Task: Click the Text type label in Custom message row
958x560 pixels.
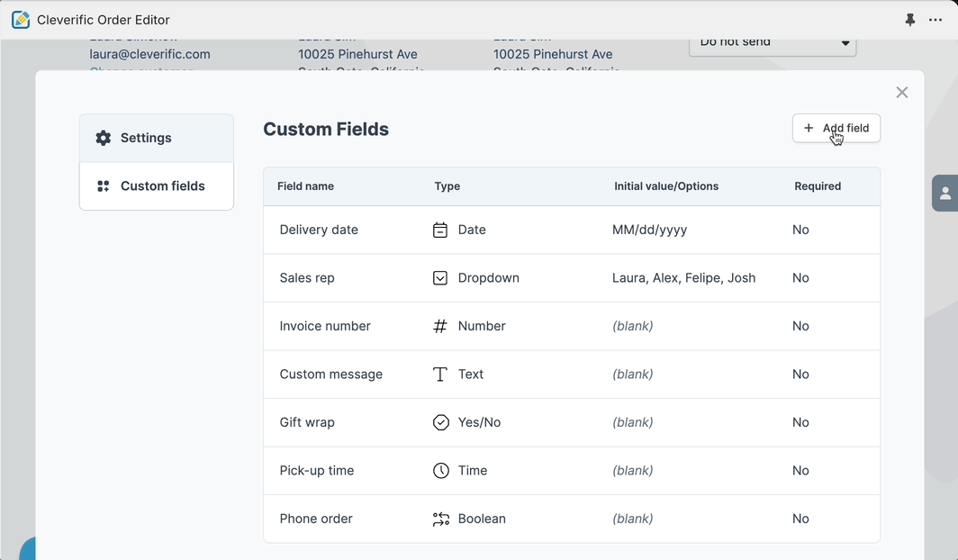Action: point(470,375)
